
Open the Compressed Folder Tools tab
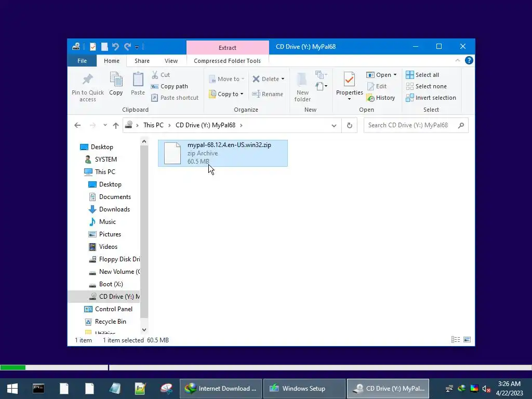(x=228, y=61)
